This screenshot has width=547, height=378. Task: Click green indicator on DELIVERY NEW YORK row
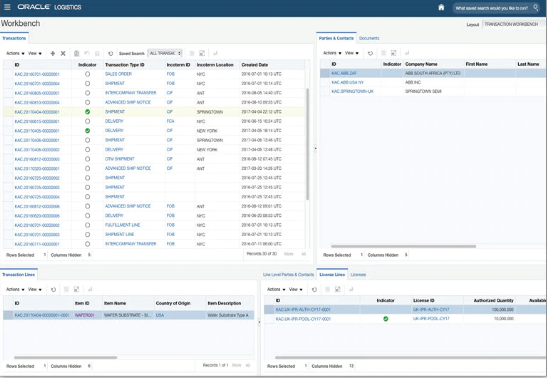click(x=88, y=131)
